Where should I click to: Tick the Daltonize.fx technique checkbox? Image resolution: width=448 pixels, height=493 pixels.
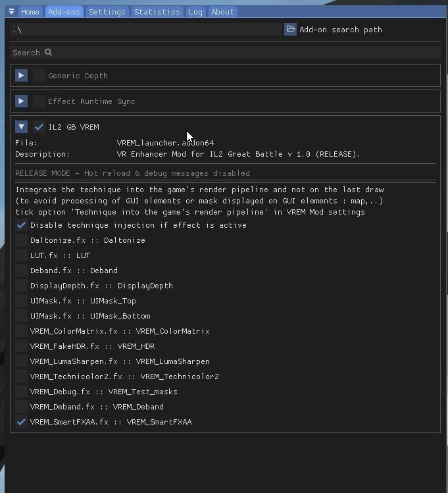22,240
